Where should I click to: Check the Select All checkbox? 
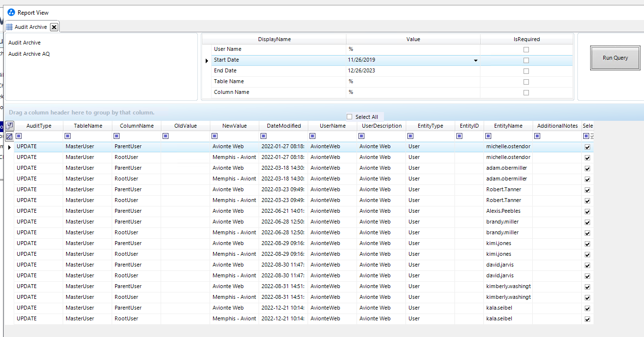[x=349, y=117]
